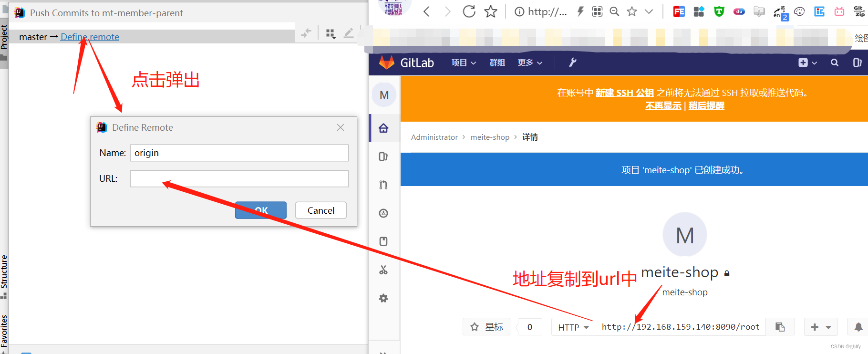868x354 pixels.
Task: Click meite-shop in the breadcrumb
Action: (490, 137)
